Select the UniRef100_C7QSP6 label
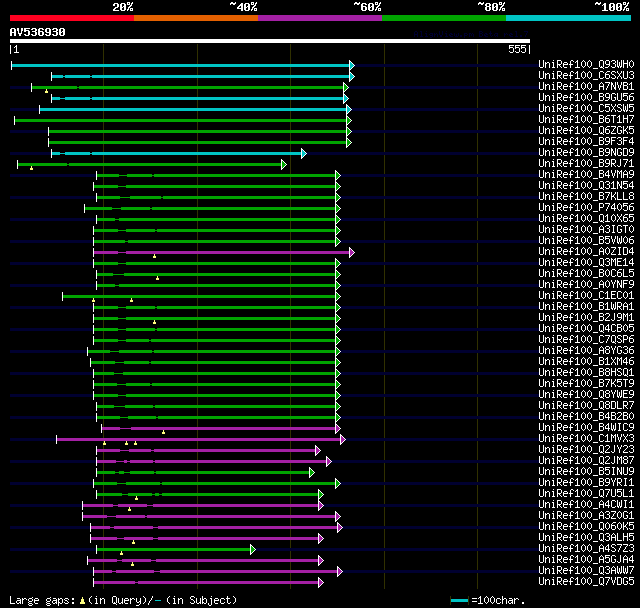 pyautogui.click(x=586, y=340)
